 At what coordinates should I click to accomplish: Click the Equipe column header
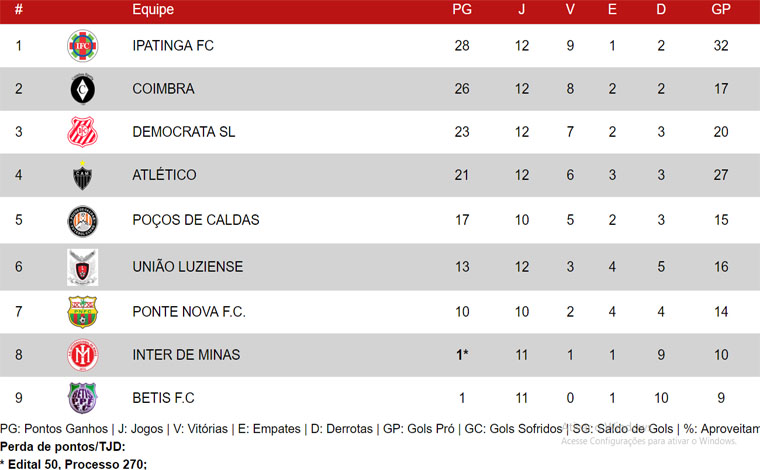(153, 10)
